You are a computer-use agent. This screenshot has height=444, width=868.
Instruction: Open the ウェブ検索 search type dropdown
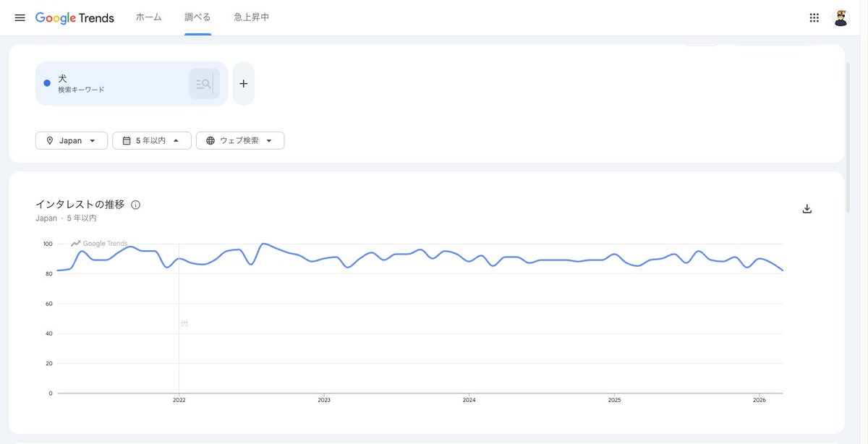[x=240, y=140]
